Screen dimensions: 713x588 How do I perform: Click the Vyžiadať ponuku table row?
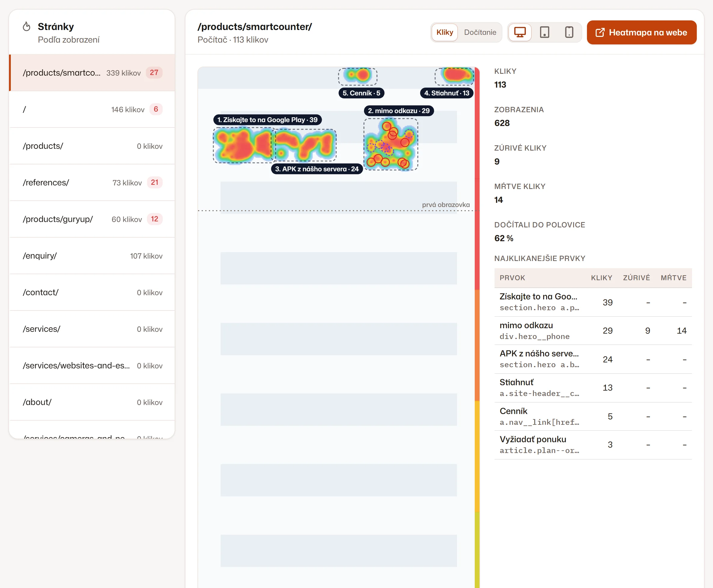tap(593, 445)
